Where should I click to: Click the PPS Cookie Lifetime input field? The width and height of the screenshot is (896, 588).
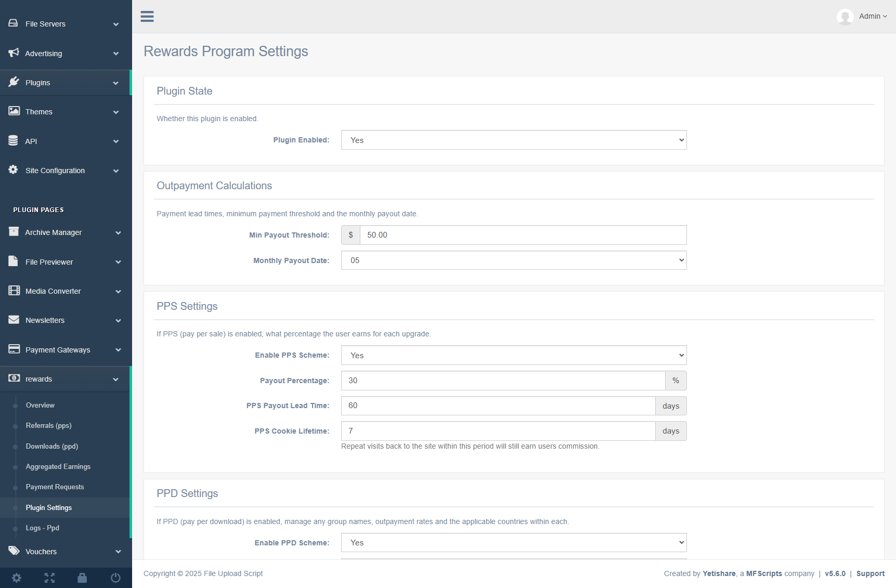tap(498, 431)
